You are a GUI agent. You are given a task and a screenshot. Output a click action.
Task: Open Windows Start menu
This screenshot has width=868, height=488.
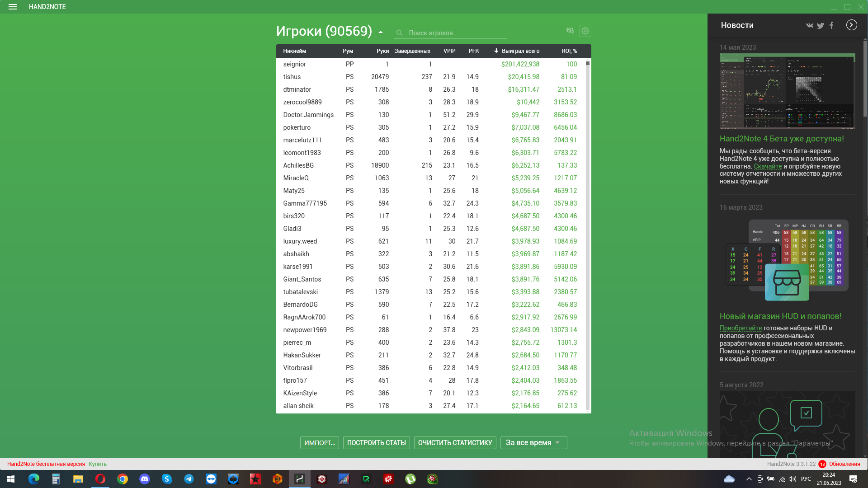[x=11, y=479]
